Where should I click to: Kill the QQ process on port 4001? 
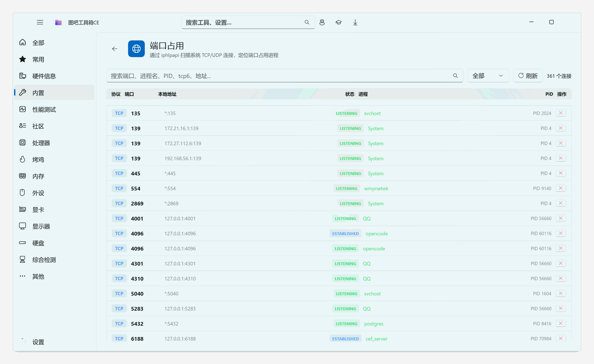(x=561, y=218)
